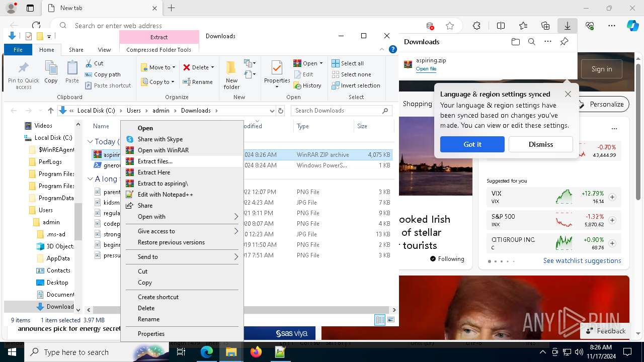Refresh the Downloads folder view
The image size is (644, 362).
(x=281, y=111)
